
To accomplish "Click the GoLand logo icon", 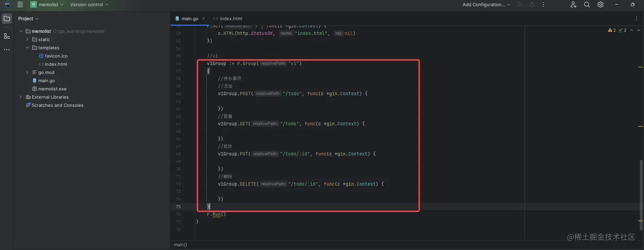I will [x=7, y=4].
